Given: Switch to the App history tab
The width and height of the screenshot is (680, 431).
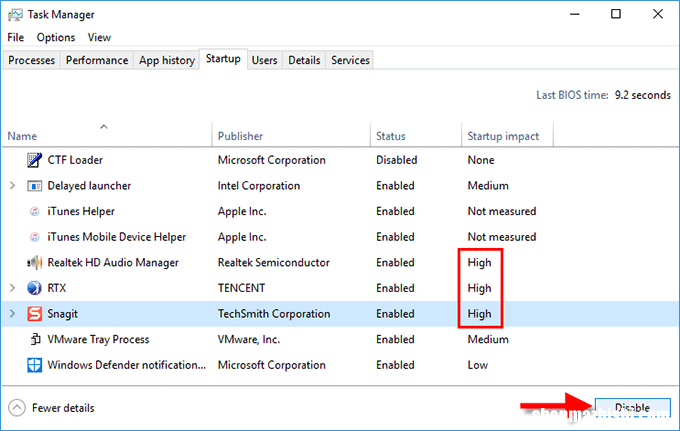Looking at the screenshot, I should click(167, 60).
